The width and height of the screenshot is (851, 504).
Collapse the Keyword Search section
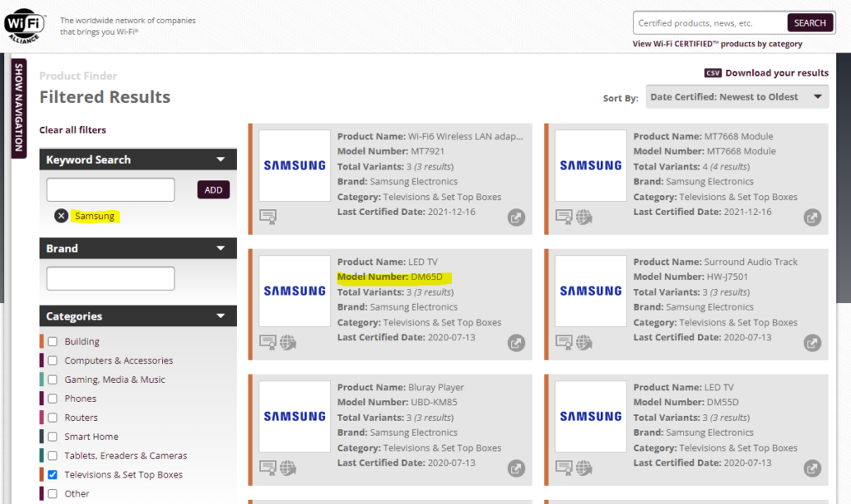(220, 159)
